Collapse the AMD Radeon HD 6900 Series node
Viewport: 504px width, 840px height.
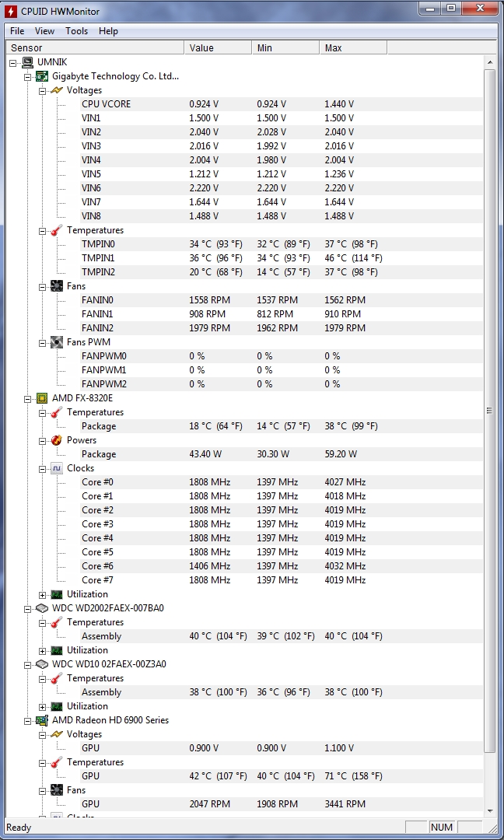coord(28,720)
